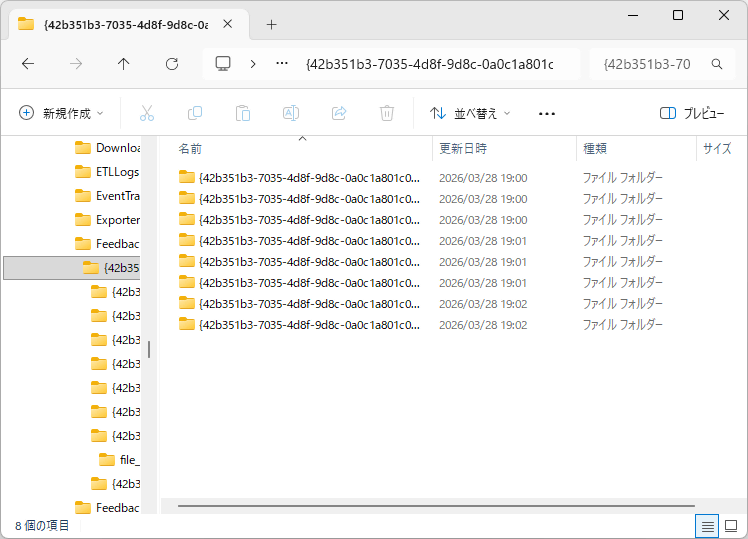Add a new tab

271,24
